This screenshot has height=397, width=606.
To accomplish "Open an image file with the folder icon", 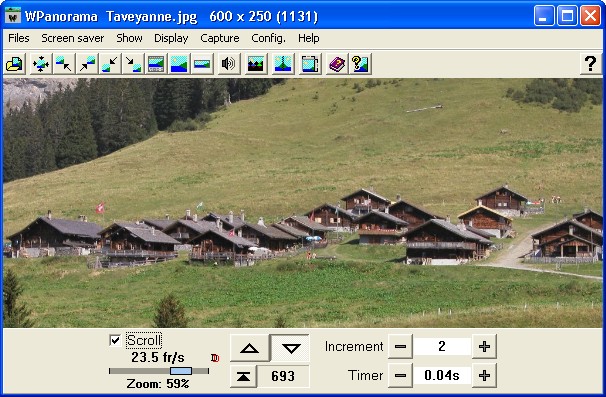I will [x=15, y=64].
